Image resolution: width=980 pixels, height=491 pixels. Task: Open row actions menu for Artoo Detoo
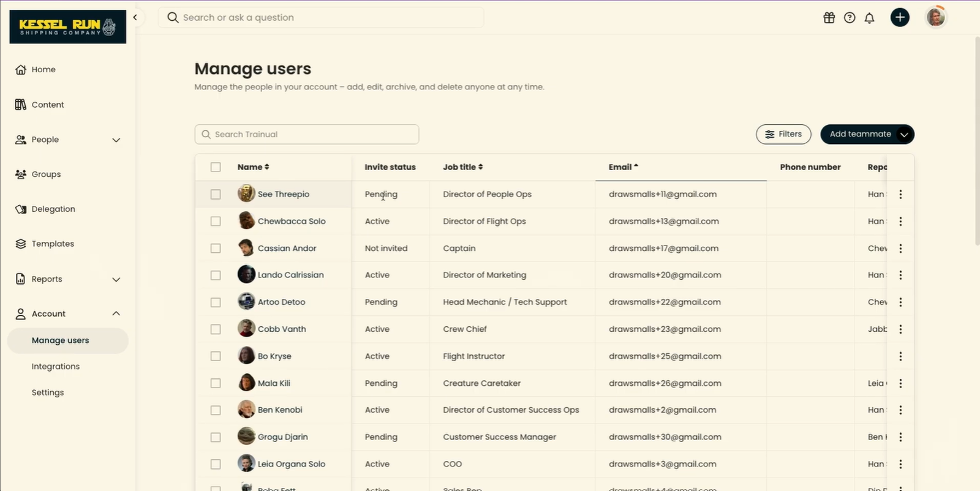coord(900,302)
